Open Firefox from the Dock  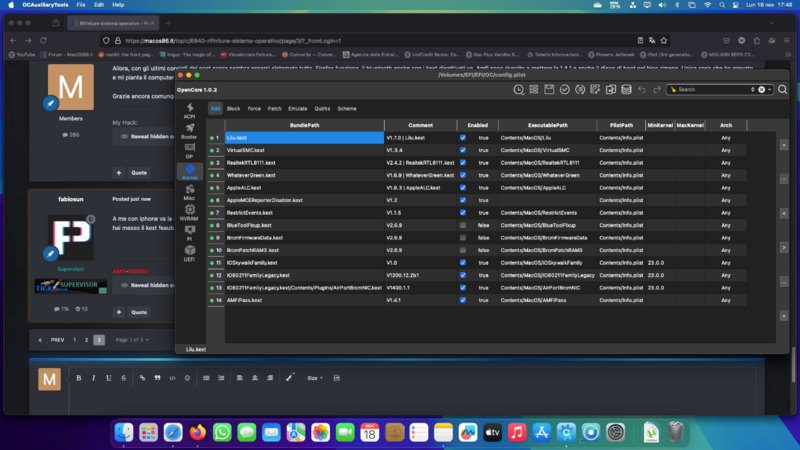(x=197, y=433)
